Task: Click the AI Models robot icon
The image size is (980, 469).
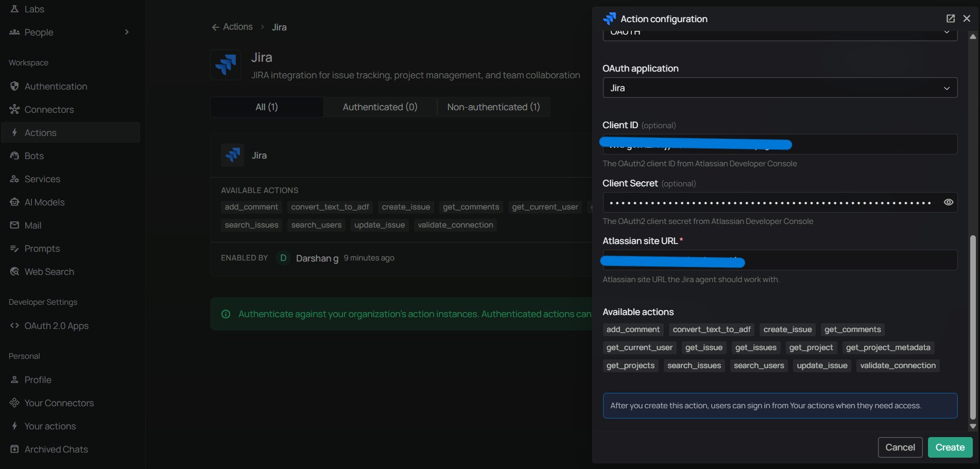Action: 14,202
